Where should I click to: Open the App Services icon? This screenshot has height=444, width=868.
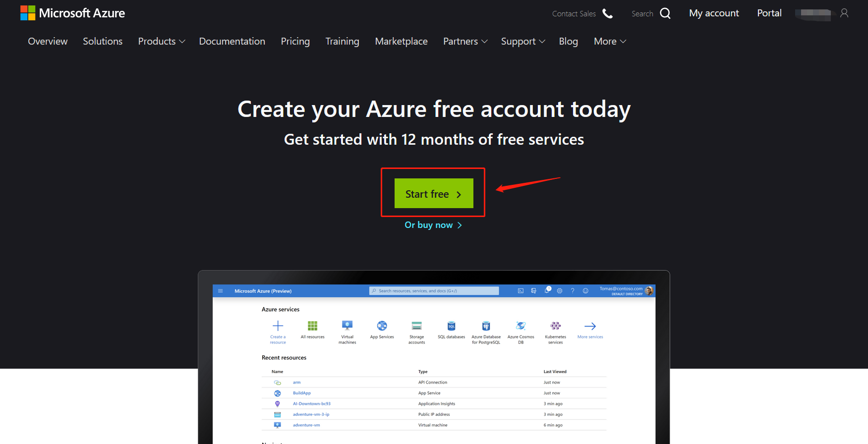pos(382,326)
